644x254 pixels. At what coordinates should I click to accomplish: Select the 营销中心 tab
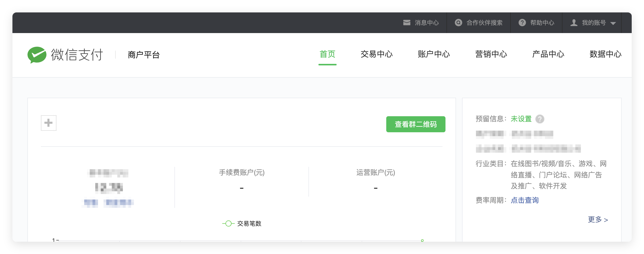pos(491,54)
